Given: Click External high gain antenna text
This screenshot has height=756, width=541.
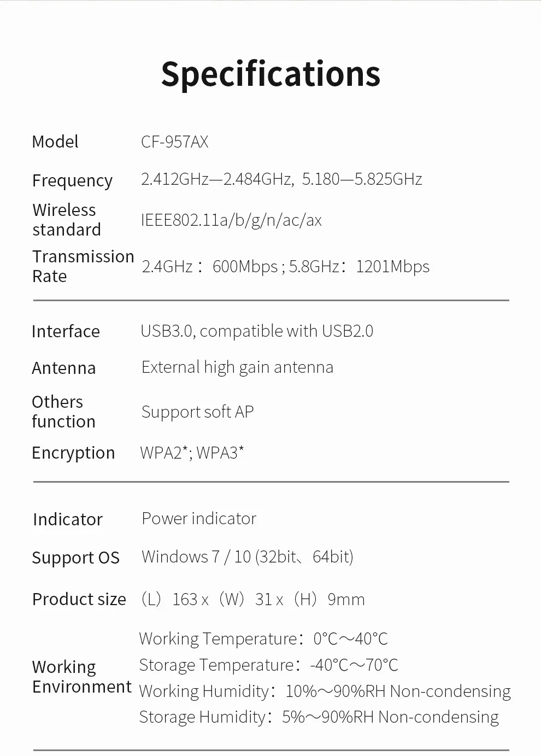Looking at the screenshot, I should (237, 367).
